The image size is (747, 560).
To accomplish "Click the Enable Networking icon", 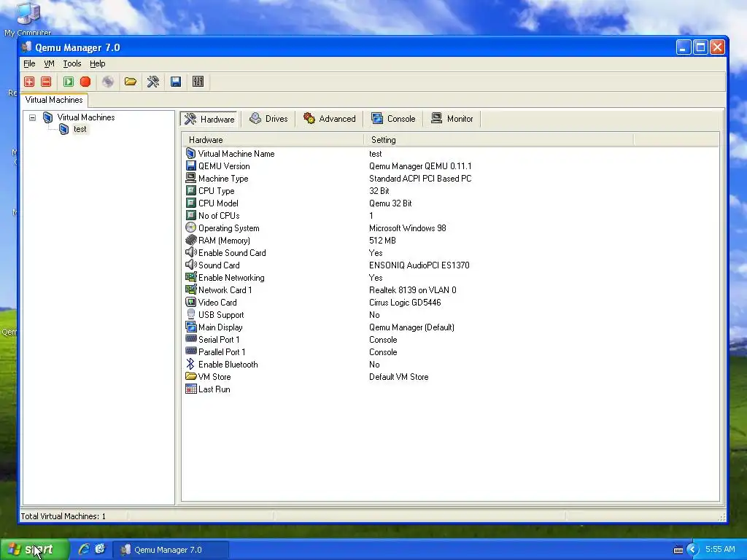I will [190, 277].
